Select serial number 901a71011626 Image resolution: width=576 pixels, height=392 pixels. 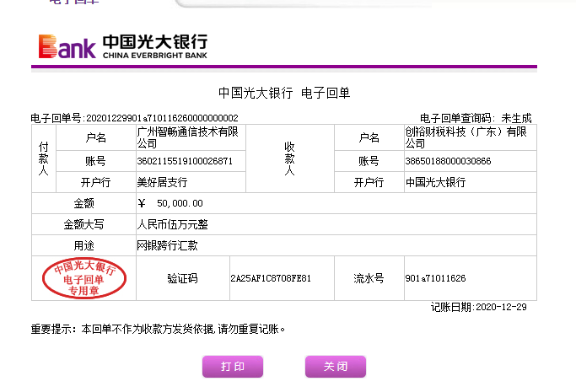click(x=435, y=278)
